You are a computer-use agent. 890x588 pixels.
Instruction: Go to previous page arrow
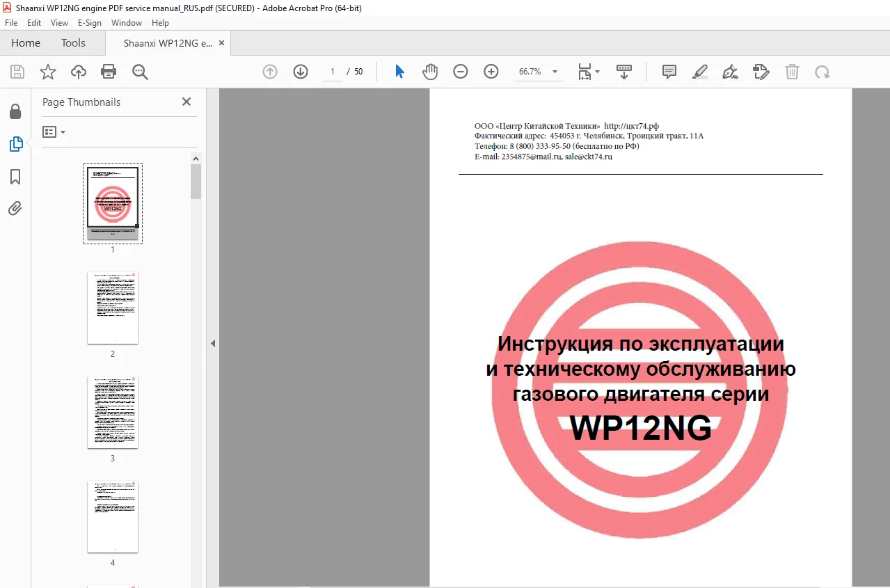tap(270, 72)
